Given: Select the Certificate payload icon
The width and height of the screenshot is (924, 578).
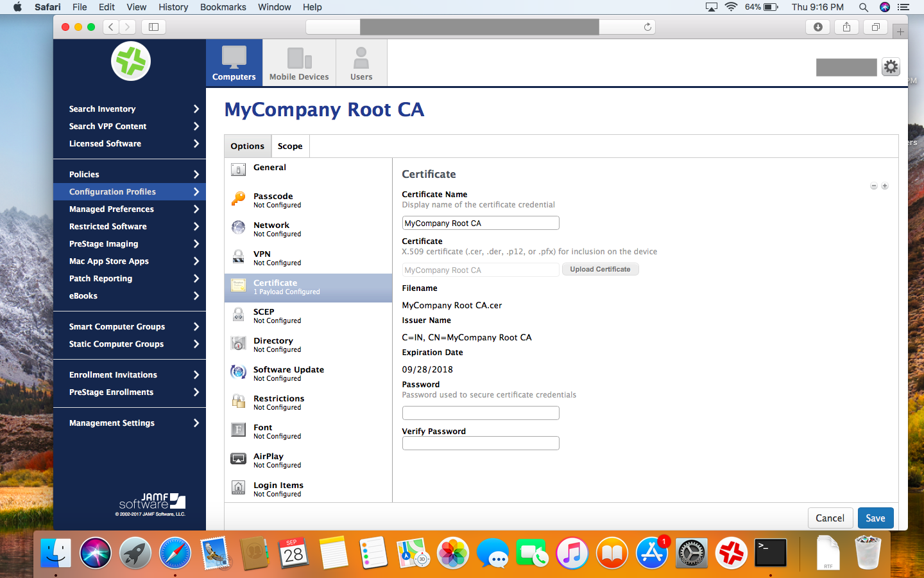Looking at the screenshot, I should 238,285.
